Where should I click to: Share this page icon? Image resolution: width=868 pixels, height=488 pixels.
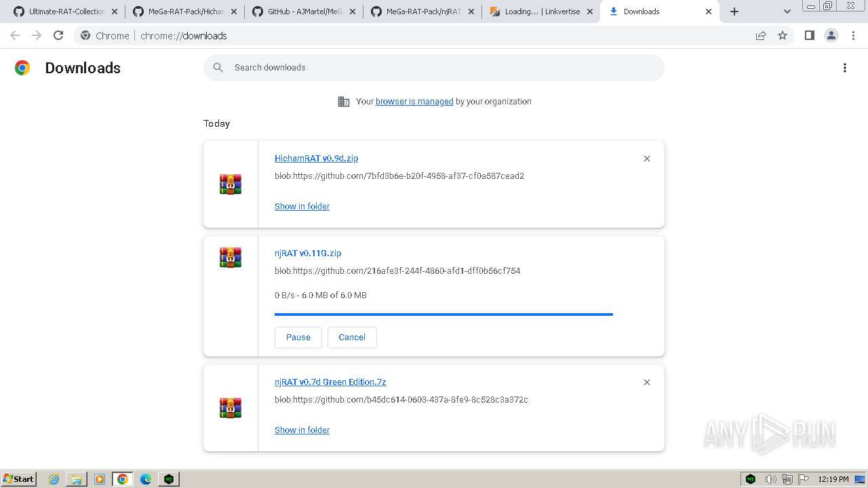point(761,35)
